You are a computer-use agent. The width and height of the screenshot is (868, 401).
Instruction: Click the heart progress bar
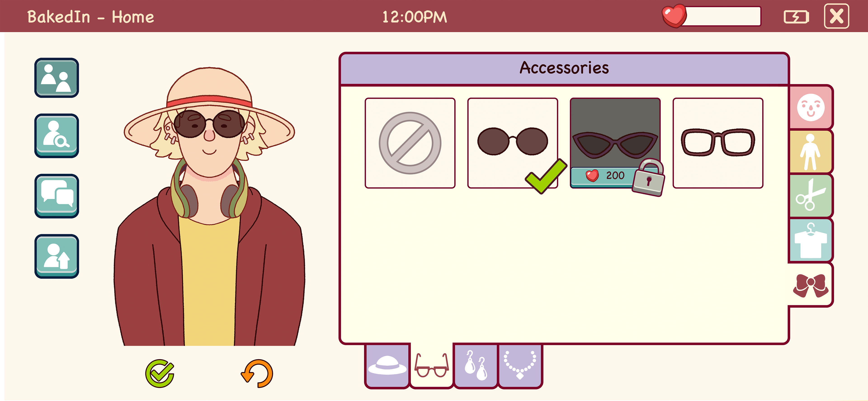pos(711,16)
